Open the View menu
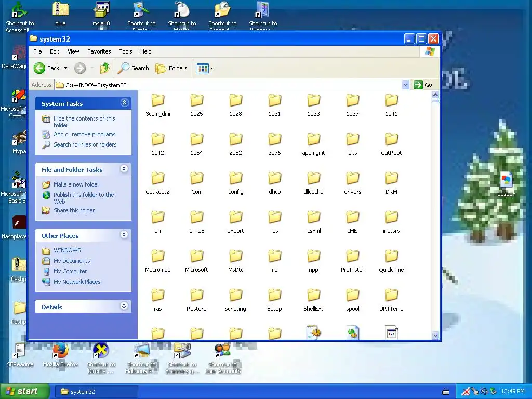 pyautogui.click(x=73, y=51)
